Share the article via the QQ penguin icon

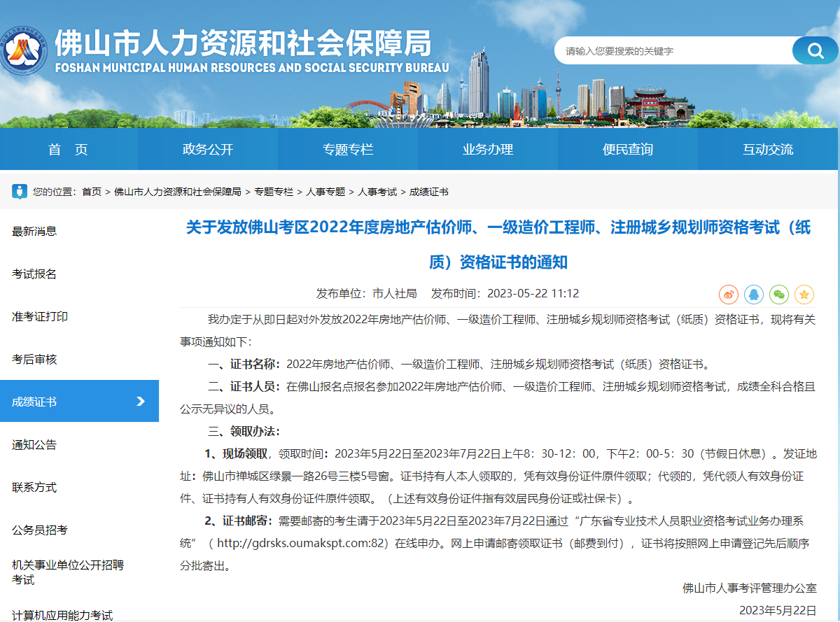coord(753,295)
